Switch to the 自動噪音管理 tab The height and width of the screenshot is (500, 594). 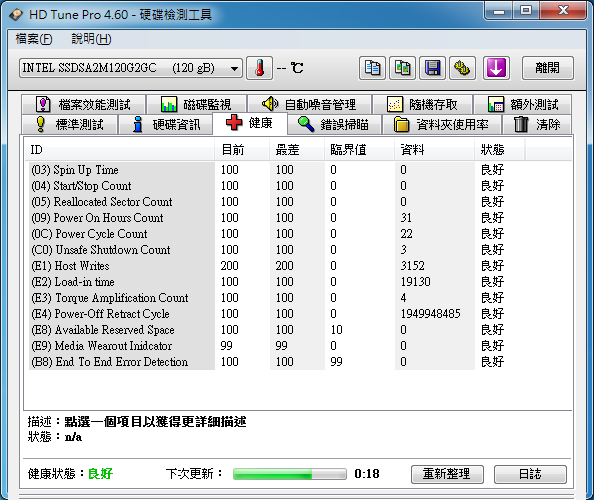click(309, 104)
